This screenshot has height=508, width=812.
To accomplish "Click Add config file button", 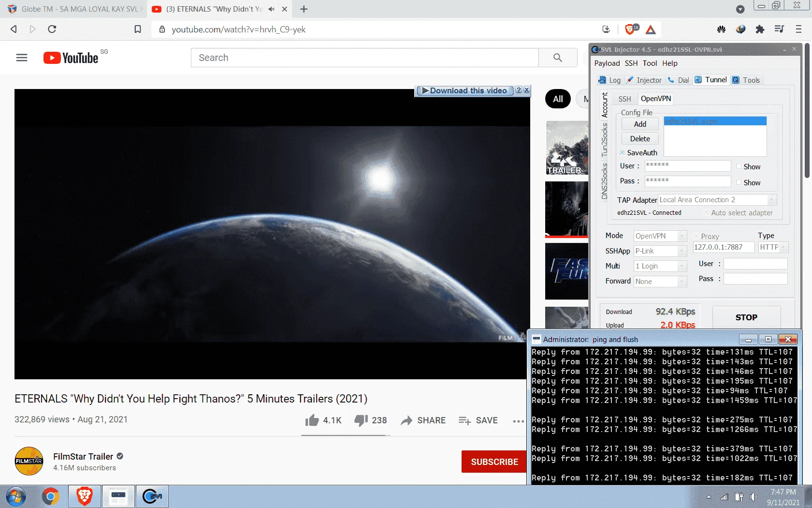I will 640,124.
